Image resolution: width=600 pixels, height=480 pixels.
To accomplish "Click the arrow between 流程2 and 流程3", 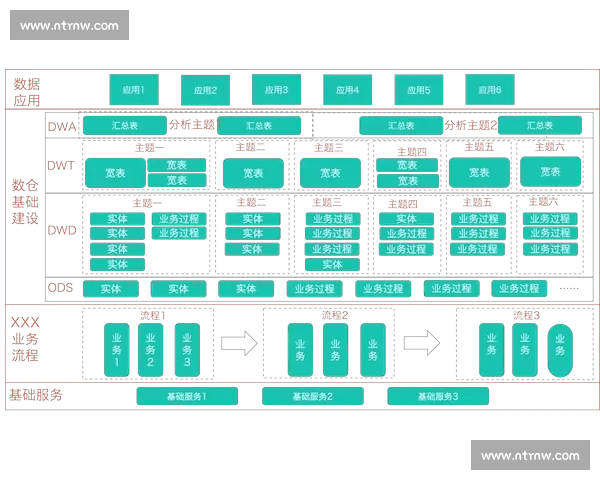I will (x=422, y=343).
